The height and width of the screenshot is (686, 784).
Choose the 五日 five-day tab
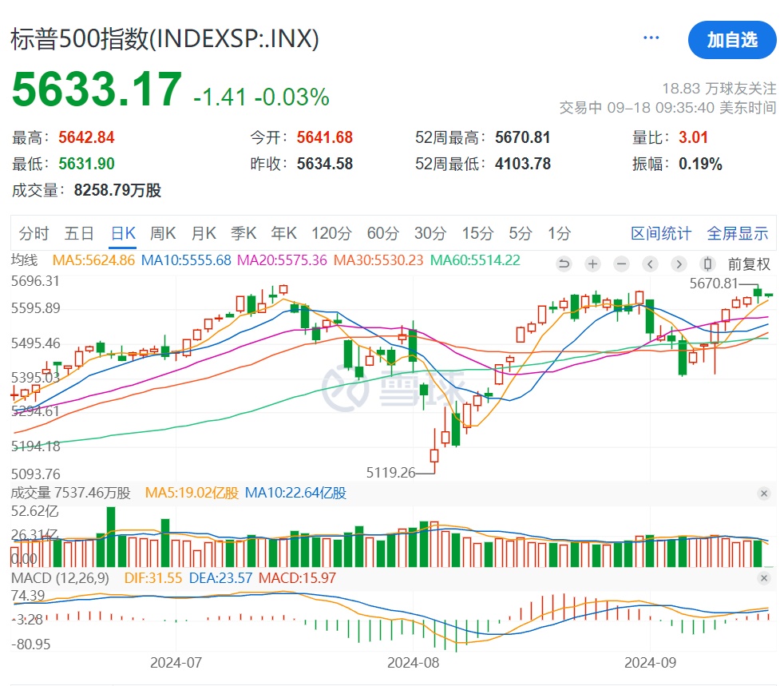[x=79, y=233]
